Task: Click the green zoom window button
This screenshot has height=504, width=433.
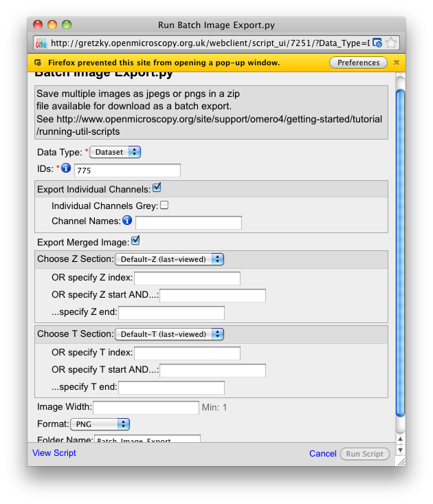Action: [x=67, y=25]
